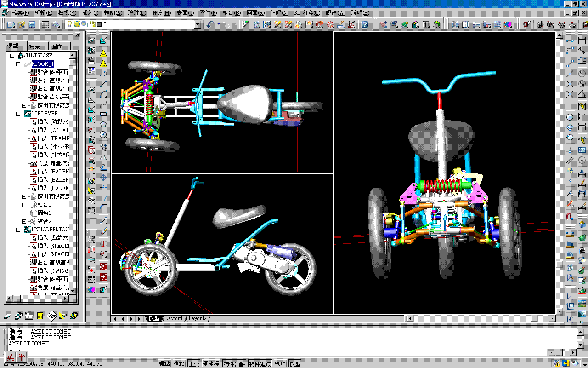
Task: Toggle 格點 grid display in status bar
Action: pos(179,364)
